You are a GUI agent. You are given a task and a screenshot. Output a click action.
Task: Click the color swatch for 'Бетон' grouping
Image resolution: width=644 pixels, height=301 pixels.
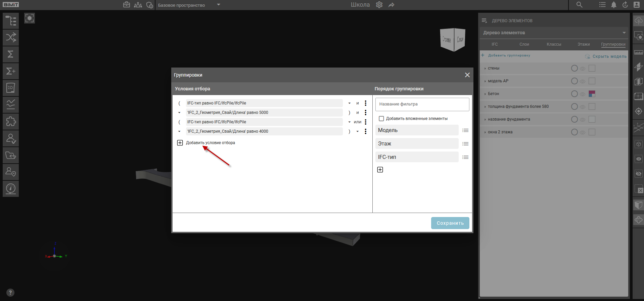(592, 94)
